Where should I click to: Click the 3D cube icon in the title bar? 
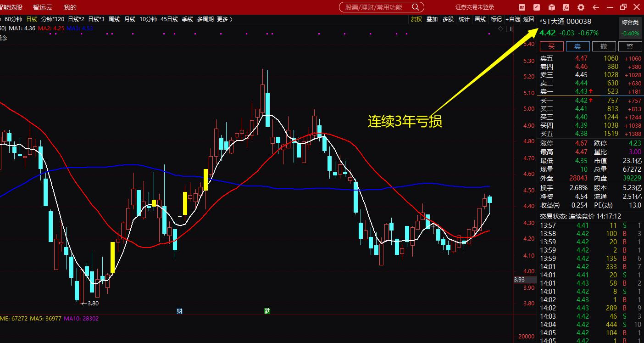point(552,7)
